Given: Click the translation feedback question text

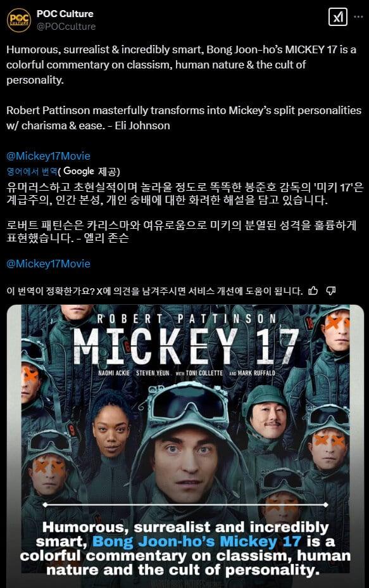Looking at the screenshot, I should point(154,291).
